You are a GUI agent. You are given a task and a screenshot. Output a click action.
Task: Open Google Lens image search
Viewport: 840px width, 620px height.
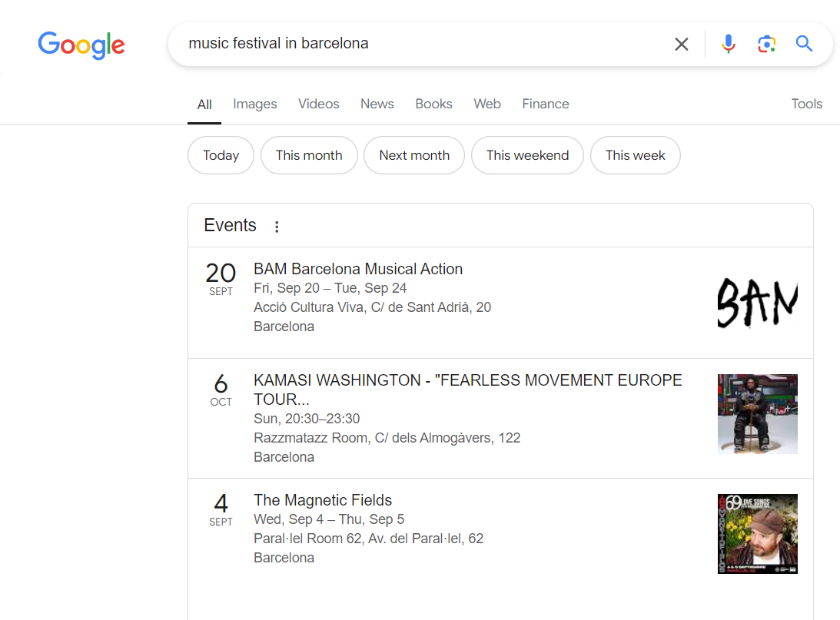(766, 44)
